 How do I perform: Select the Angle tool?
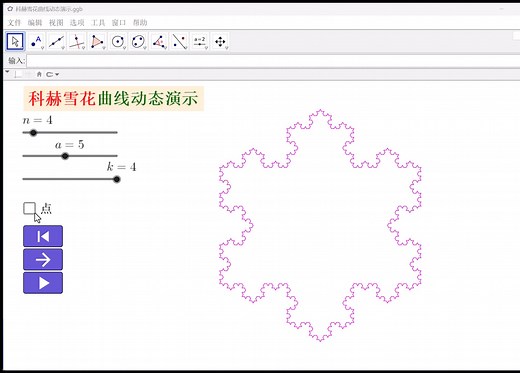(x=159, y=42)
